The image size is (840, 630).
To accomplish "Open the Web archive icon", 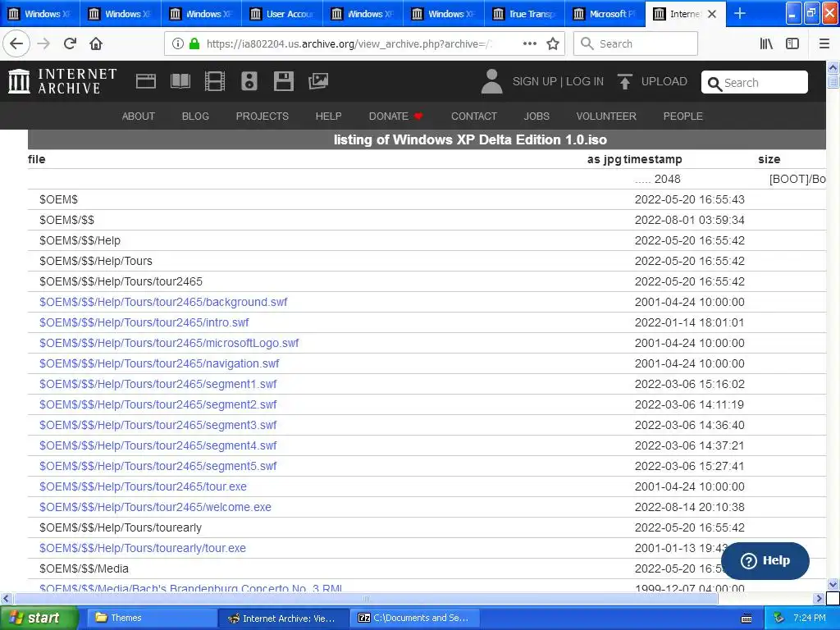I will coord(146,81).
